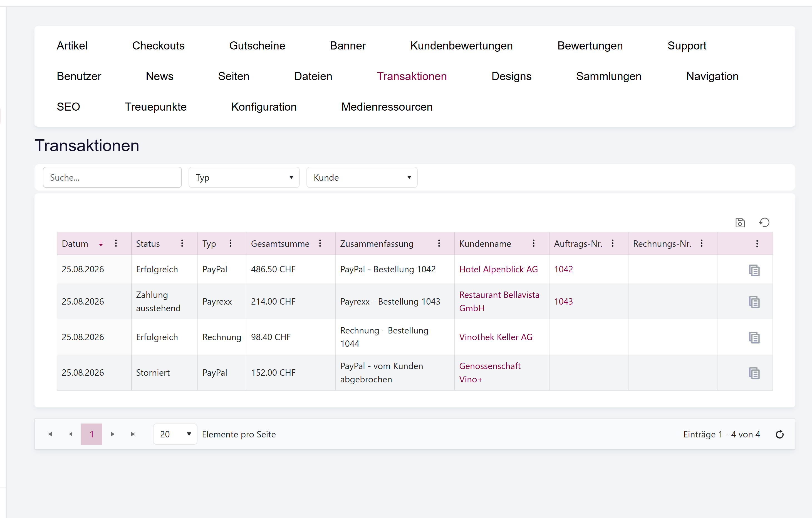
Task: Click the reset grid layout icon
Action: click(764, 222)
